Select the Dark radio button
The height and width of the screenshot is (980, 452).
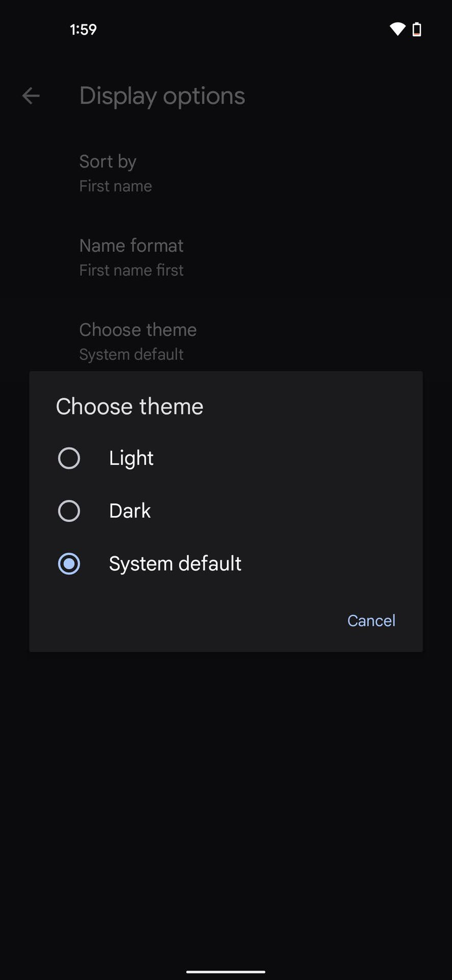(69, 511)
